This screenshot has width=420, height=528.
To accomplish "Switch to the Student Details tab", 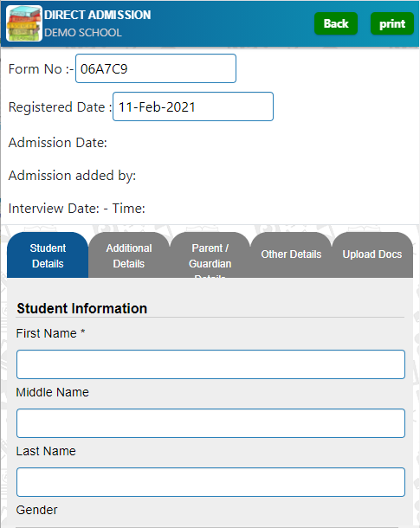I will click(x=48, y=254).
